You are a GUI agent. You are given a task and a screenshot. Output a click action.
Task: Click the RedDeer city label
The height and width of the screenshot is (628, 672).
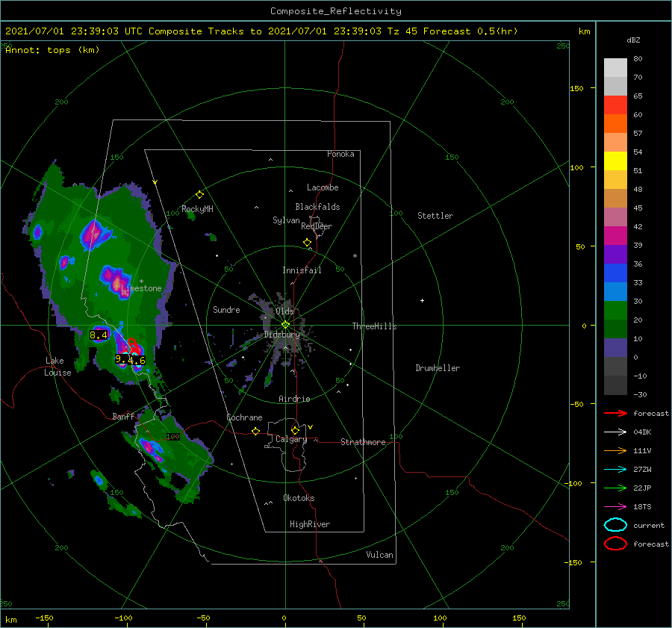pyautogui.click(x=317, y=226)
